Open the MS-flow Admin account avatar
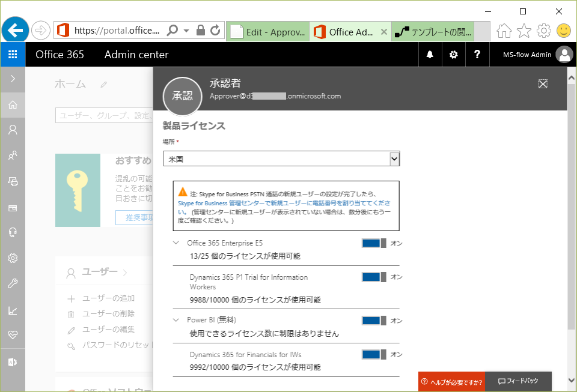Image resolution: width=577 pixels, height=392 pixels. 564,55
